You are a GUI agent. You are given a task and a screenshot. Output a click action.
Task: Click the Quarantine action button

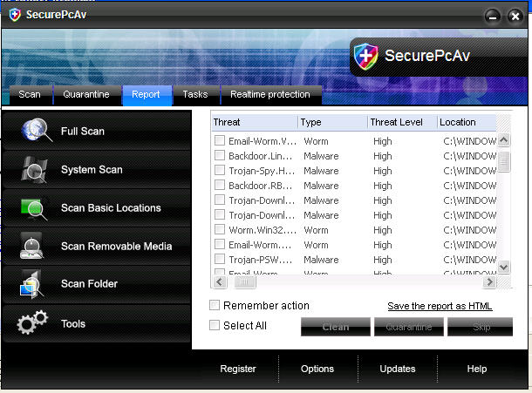pyautogui.click(x=409, y=327)
